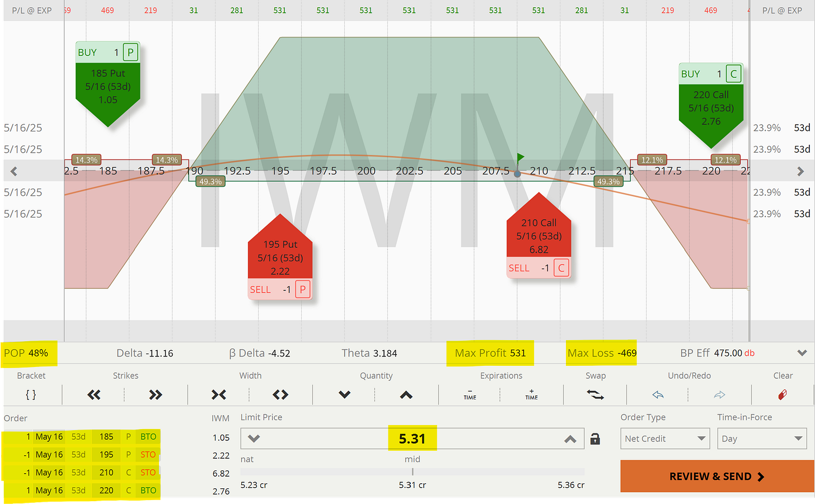The image size is (815, 504).
Task: Click the Bracket curly braces icon
Action: [x=31, y=395]
